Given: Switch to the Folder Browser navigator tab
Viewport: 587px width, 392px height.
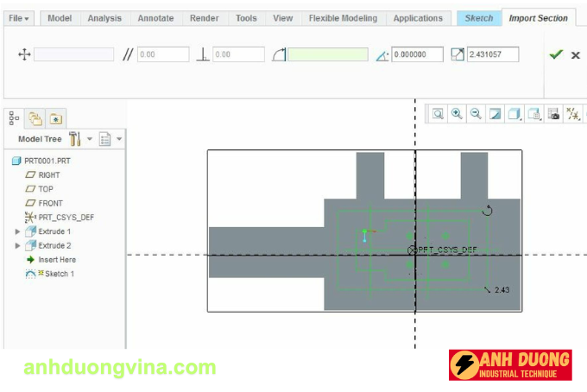Looking at the screenshot, I should pos(35,119).
